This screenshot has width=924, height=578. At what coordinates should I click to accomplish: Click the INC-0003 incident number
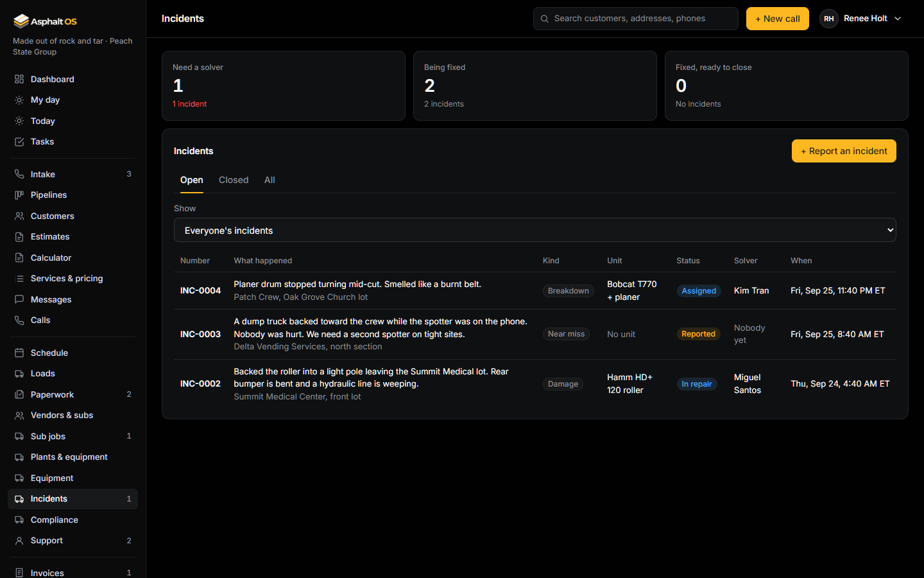pos(200,334)
